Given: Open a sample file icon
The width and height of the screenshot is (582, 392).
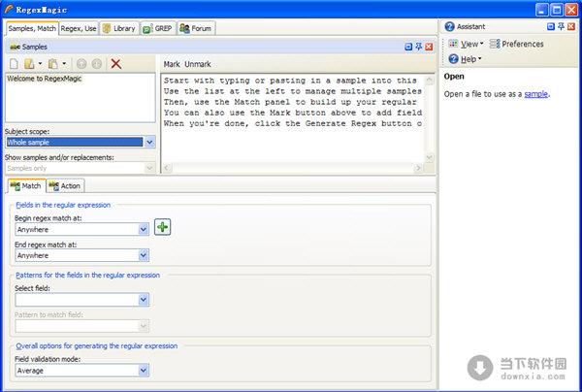Looking at the screenshot, I should point(29,64).
